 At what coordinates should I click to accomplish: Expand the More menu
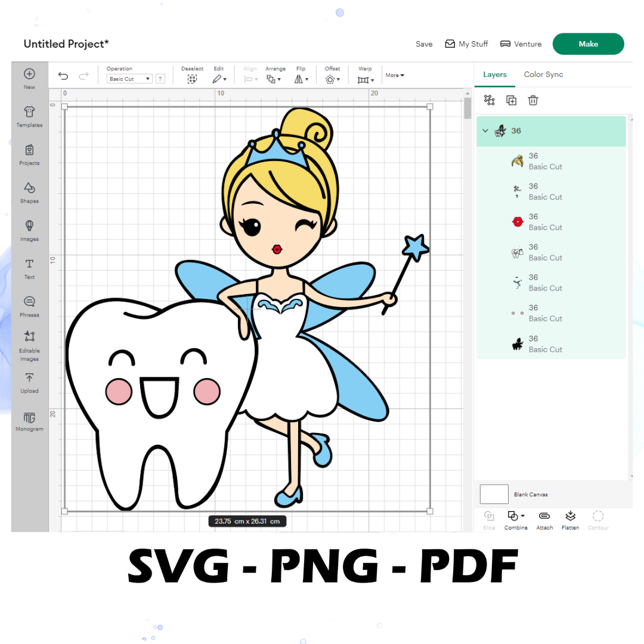(x=395, y=75)
